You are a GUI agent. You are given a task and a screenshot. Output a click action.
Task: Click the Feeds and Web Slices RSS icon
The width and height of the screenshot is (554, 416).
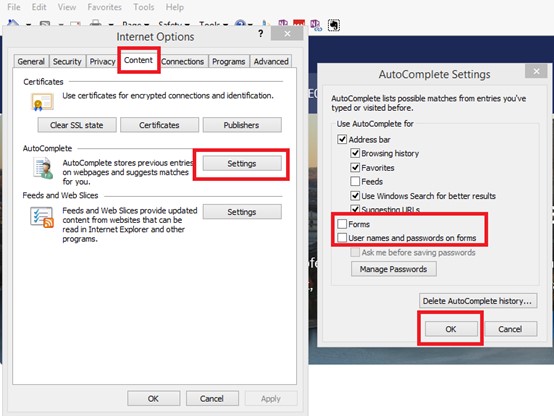coord(42,217)
